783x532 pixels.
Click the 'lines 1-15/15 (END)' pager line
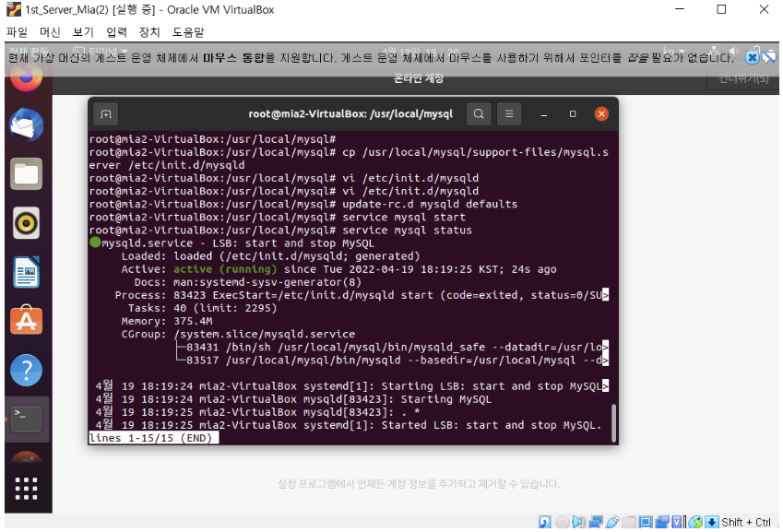[153, 438]
